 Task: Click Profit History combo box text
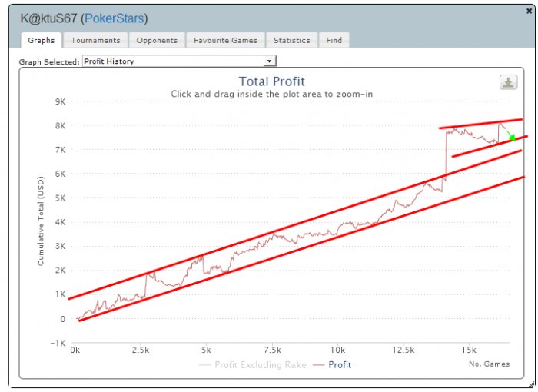(x=109, y=61)
